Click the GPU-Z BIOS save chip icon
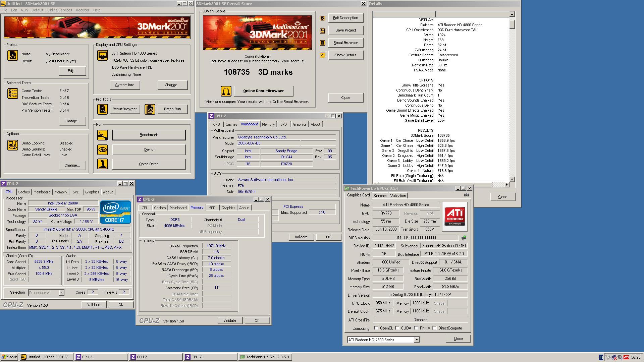 pos(464,238)
